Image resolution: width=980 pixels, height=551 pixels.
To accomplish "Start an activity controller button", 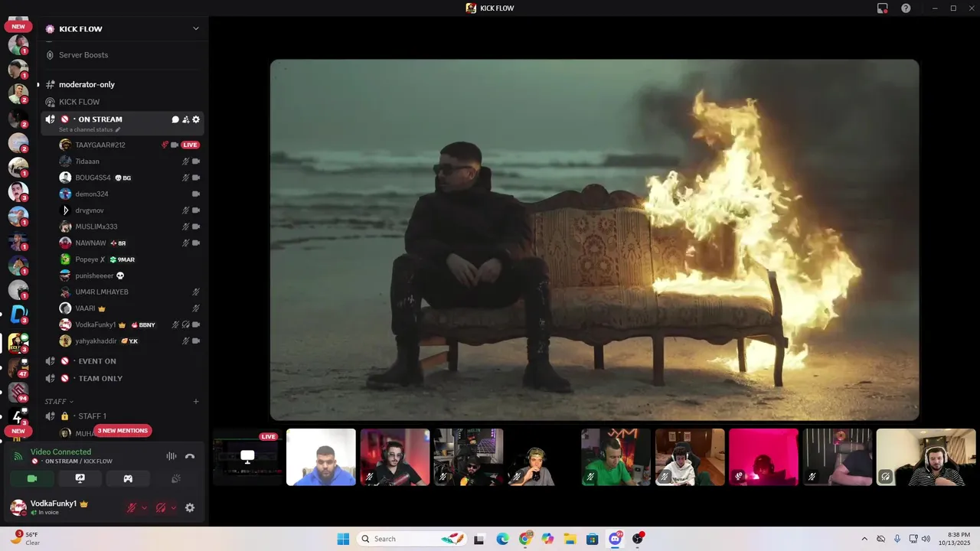I will coord(128,478).
